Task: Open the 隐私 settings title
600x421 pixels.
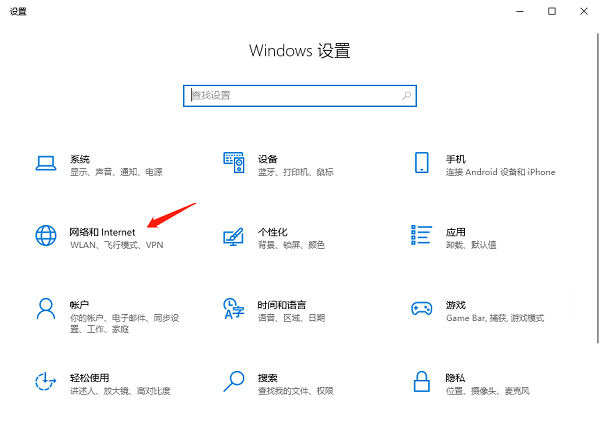Action: click(455, 378)
